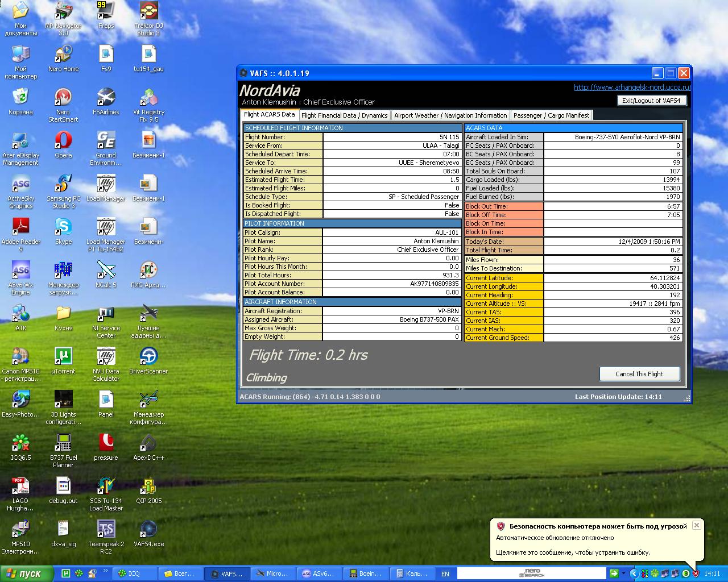Expand hidden system tray icons arrow
This screenshot has height=582, width=728.
point(634,574)
